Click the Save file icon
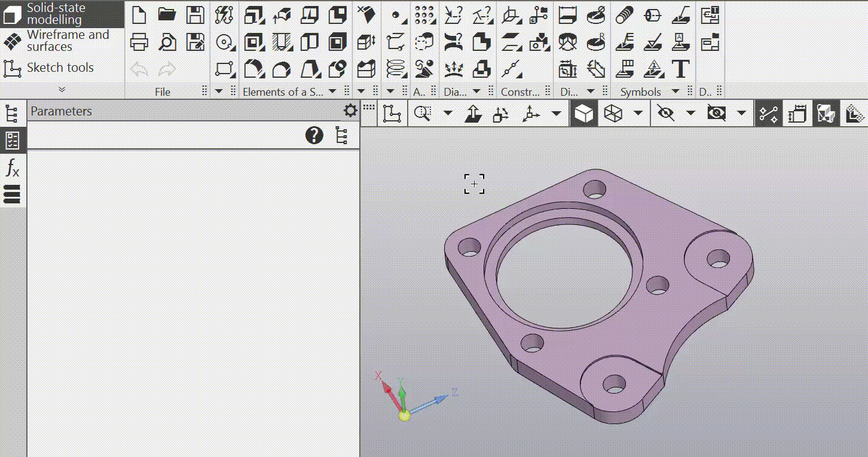This screenshot has height=457, width=868. [x=195, y=15]
